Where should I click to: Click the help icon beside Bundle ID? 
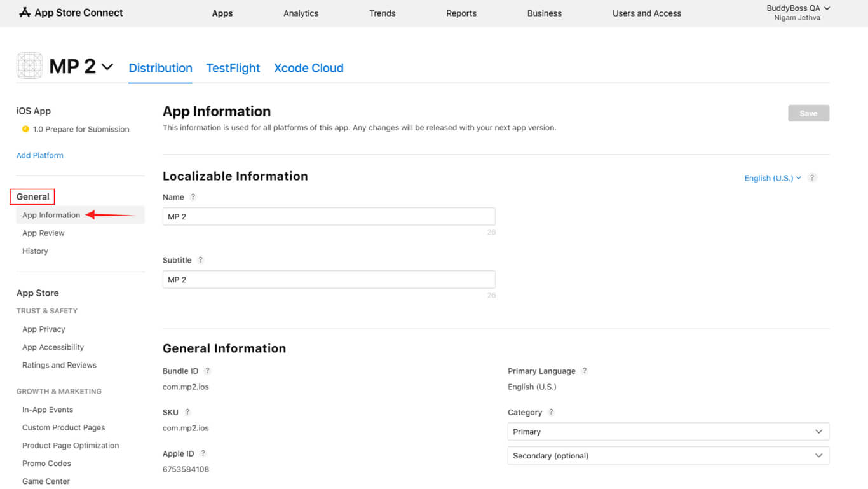(207, 371)
